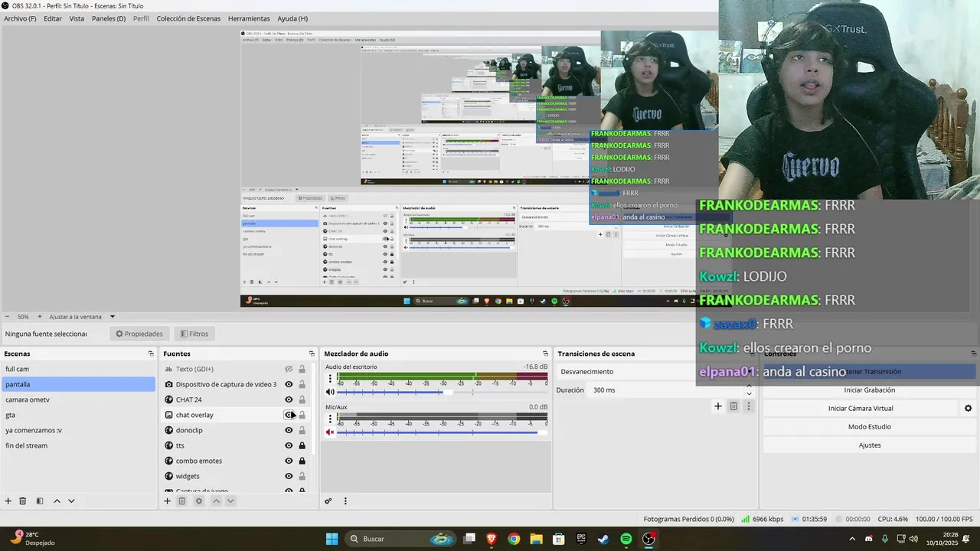Open transition properties dots menu
The image size is (980, 551).
click(749, 406)
